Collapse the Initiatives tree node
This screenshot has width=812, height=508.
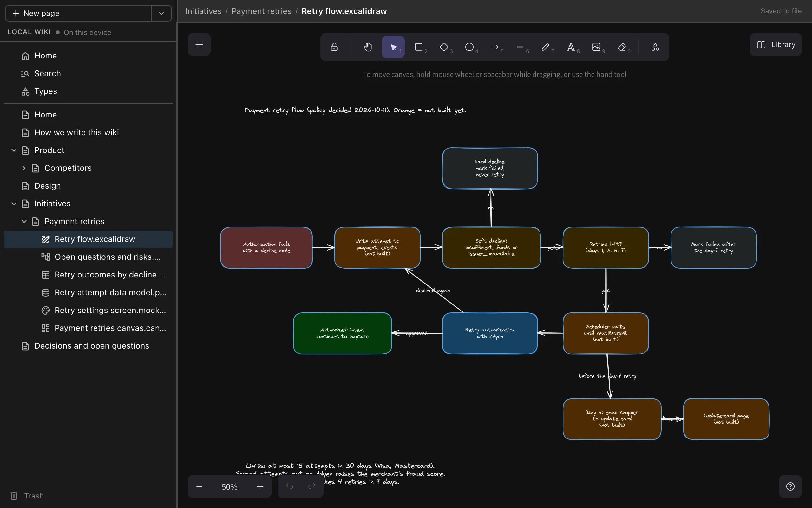coord(14,204)
